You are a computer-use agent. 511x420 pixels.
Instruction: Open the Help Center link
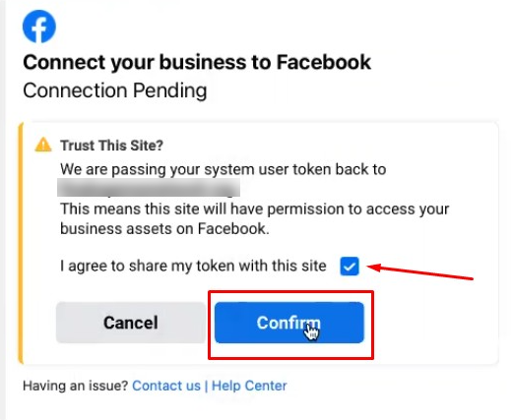[x=249, y=386]
